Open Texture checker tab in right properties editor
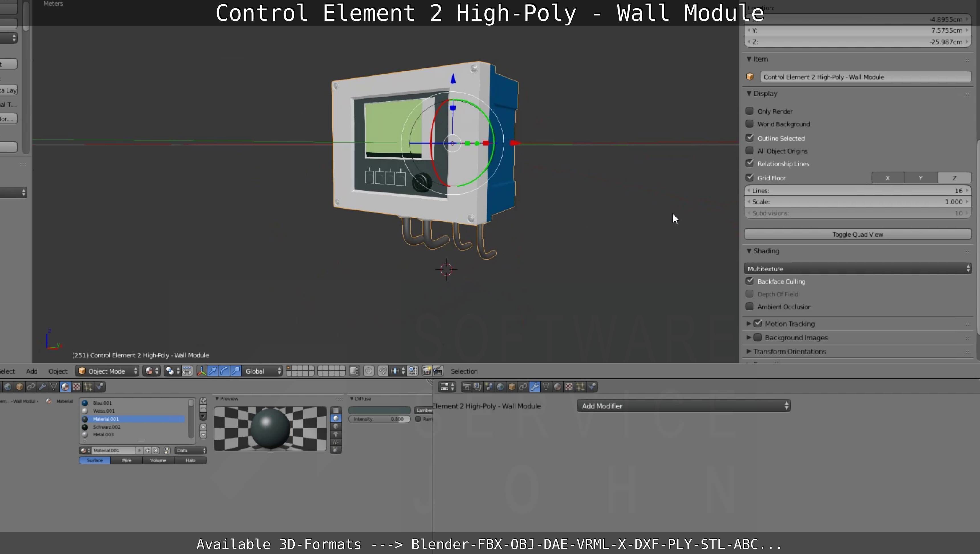 [569, 387]
